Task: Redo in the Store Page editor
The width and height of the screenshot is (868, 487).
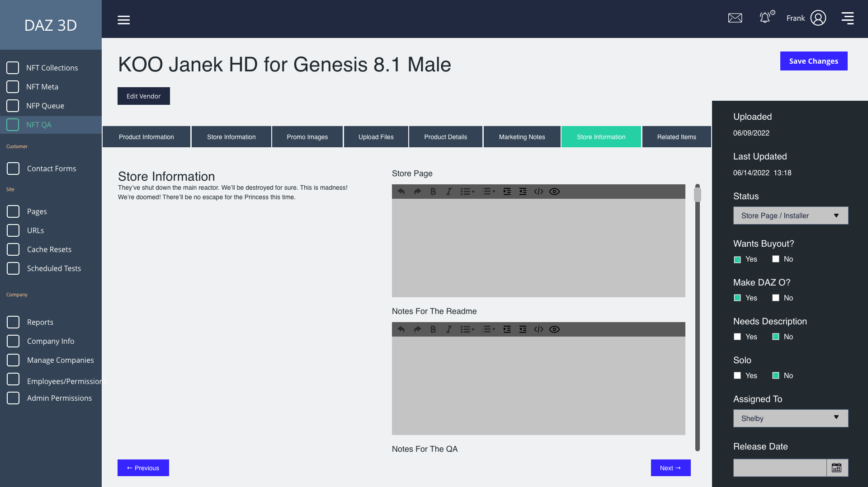Action: pos(417,192)
